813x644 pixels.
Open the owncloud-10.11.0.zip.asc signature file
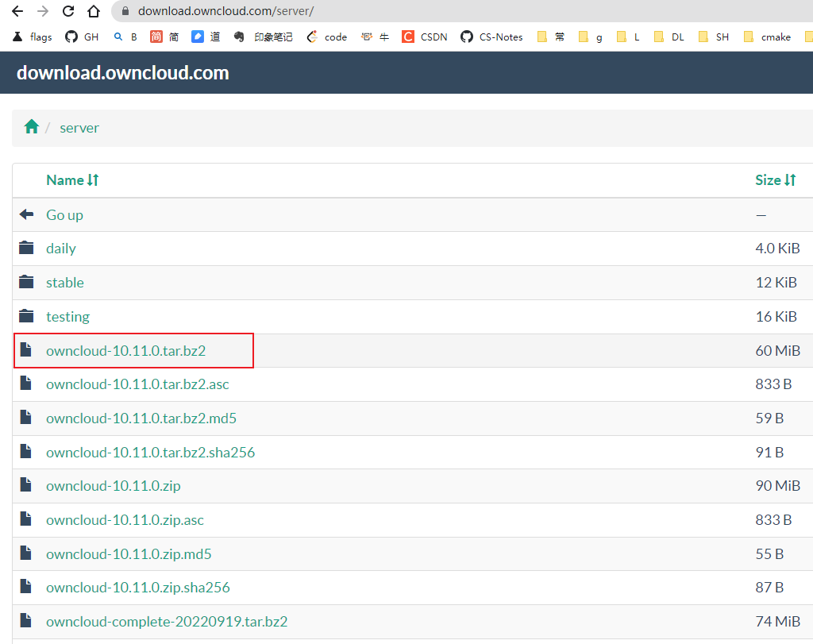point(125,520)
